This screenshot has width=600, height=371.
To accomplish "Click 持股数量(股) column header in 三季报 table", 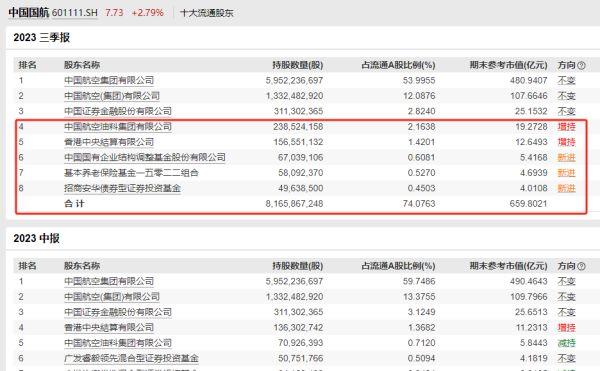I will [298, 65].
